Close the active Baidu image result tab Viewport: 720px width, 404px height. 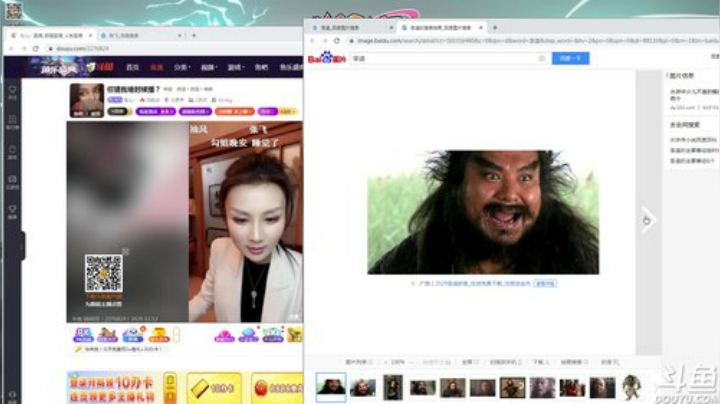(481, 28)
